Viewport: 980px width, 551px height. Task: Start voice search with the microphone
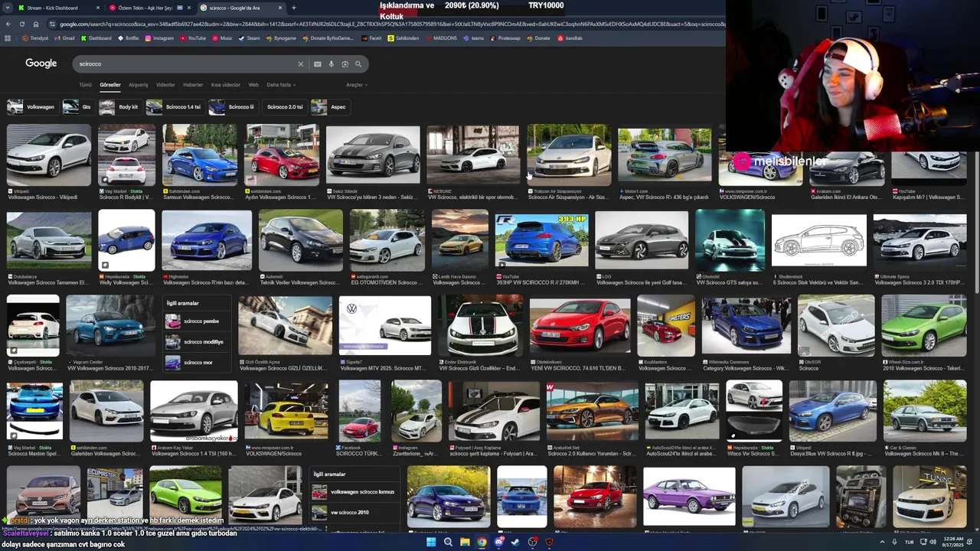[x=332, y=64]
